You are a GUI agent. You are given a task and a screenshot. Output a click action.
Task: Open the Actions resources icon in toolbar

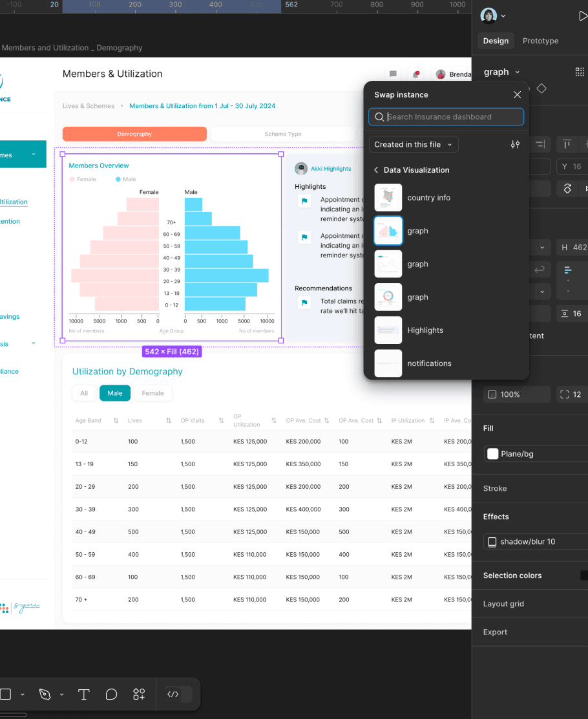coord(139,694)
